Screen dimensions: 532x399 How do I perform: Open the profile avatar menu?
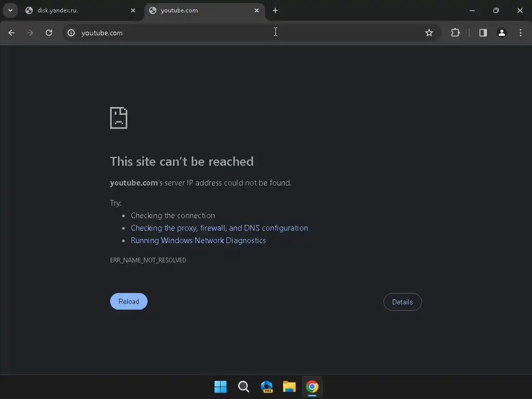(502, 33)
